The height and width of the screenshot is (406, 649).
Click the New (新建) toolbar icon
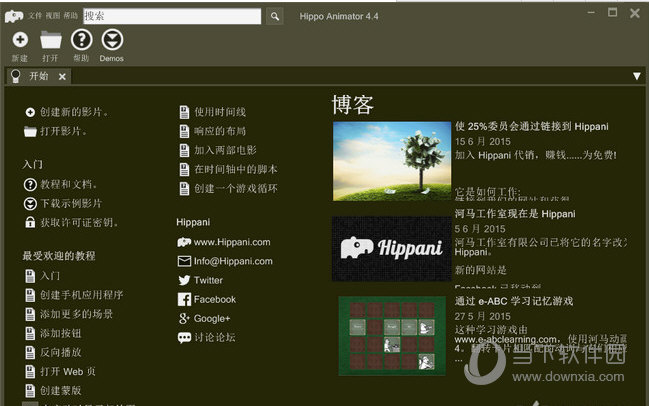click(x=20, y=40)
